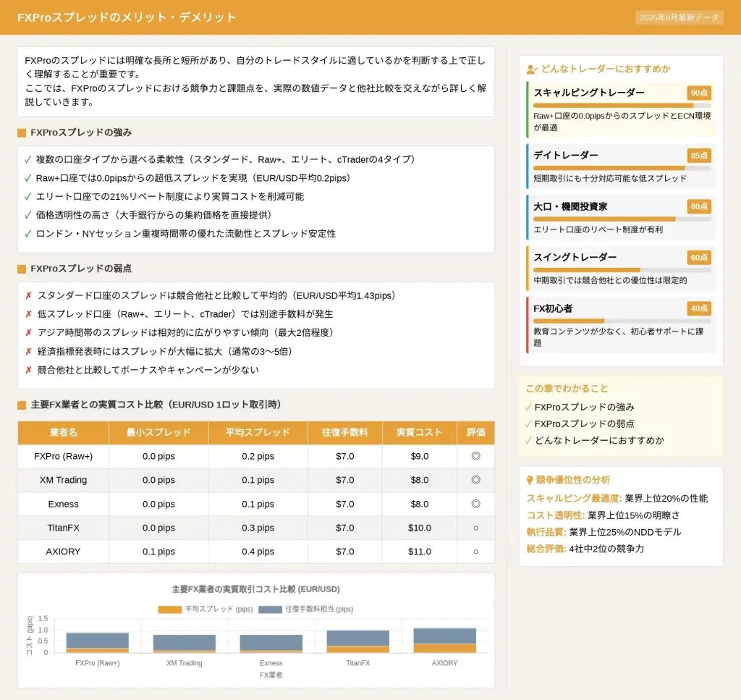Click the 業者名 table column header
This screenshot has height=700, width=741.
tap(63, 433)
